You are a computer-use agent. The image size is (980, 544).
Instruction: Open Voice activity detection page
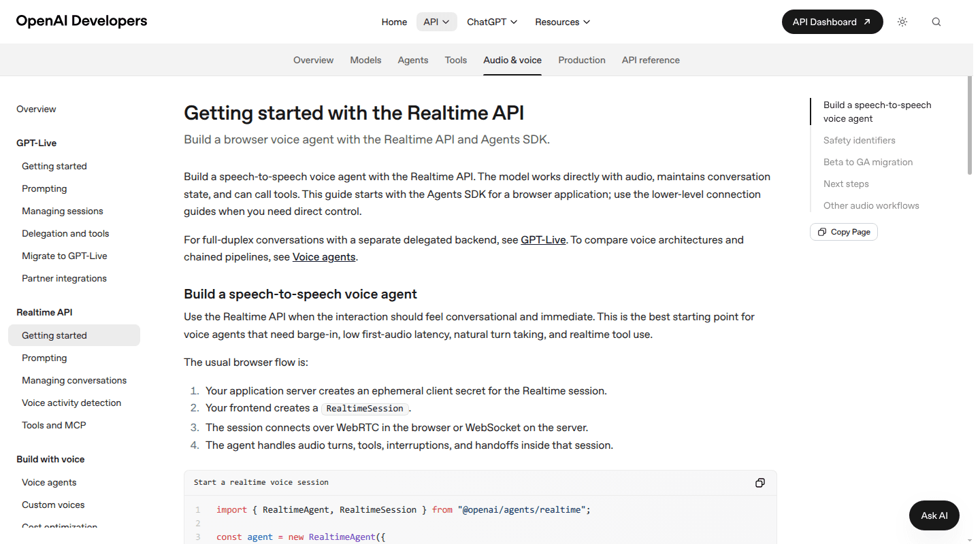pyautogui.click(x=71, y=403)
